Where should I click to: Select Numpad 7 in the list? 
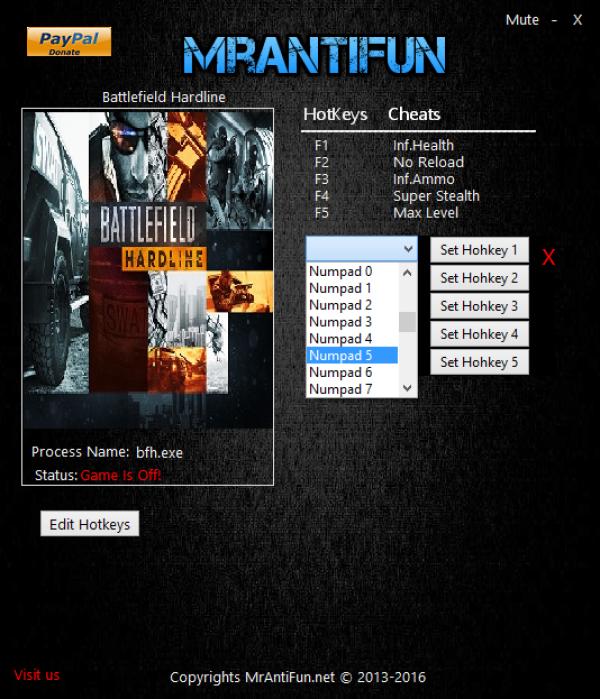[x=352, y=389]
